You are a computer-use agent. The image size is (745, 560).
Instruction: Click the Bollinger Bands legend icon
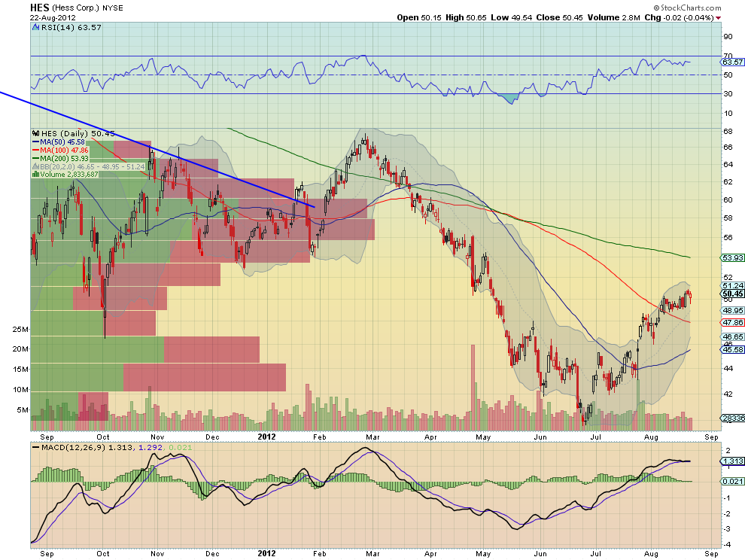pyautogui.click(x=35, y=166)
